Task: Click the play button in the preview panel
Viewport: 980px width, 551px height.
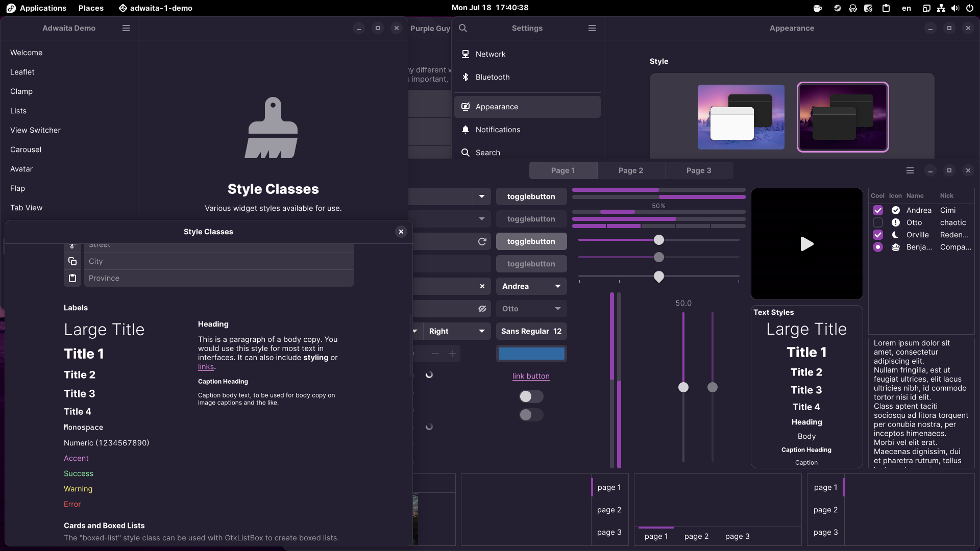Action: click(806, 243)
